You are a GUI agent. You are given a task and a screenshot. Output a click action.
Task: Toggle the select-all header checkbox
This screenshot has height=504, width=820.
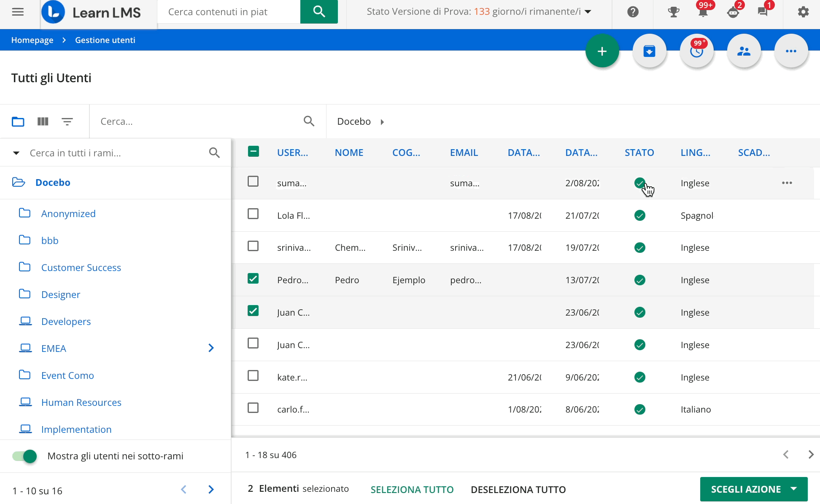254,151
